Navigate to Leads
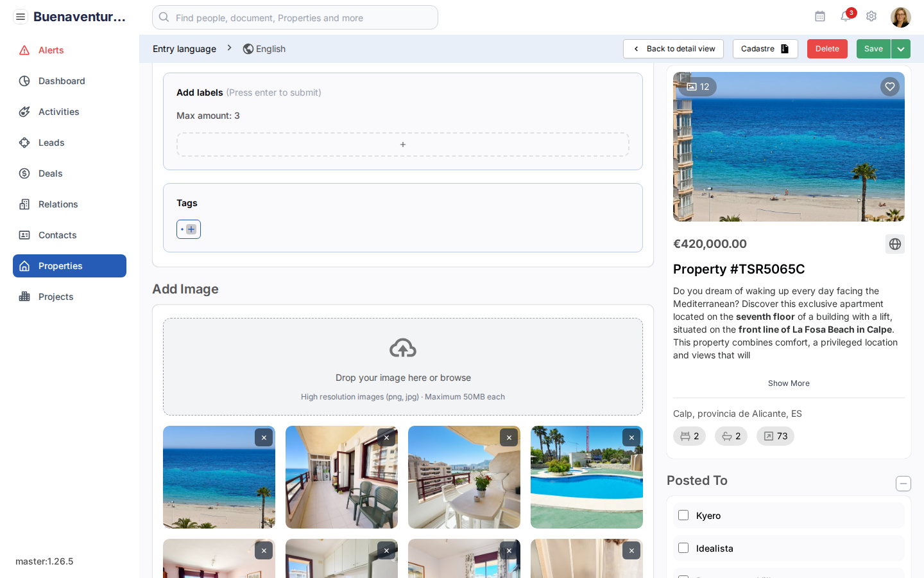Image resolution: width=924 pixels, height=578 pixels. (69, 143)
